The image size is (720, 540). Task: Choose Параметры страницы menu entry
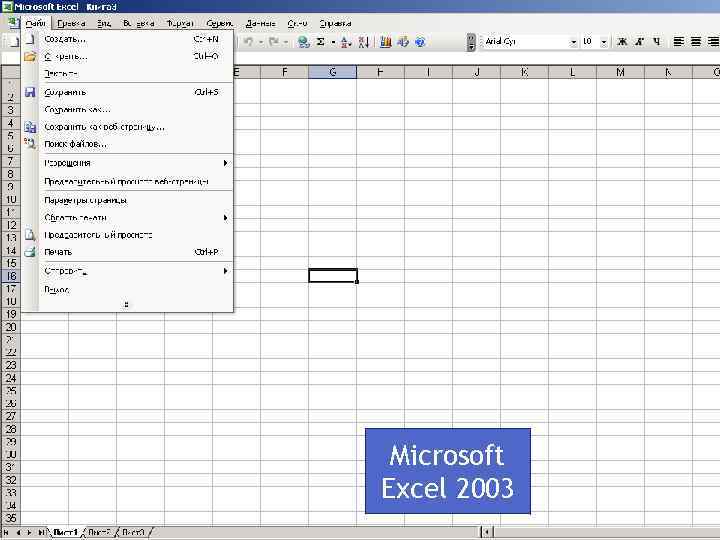(x=127, y=200)
